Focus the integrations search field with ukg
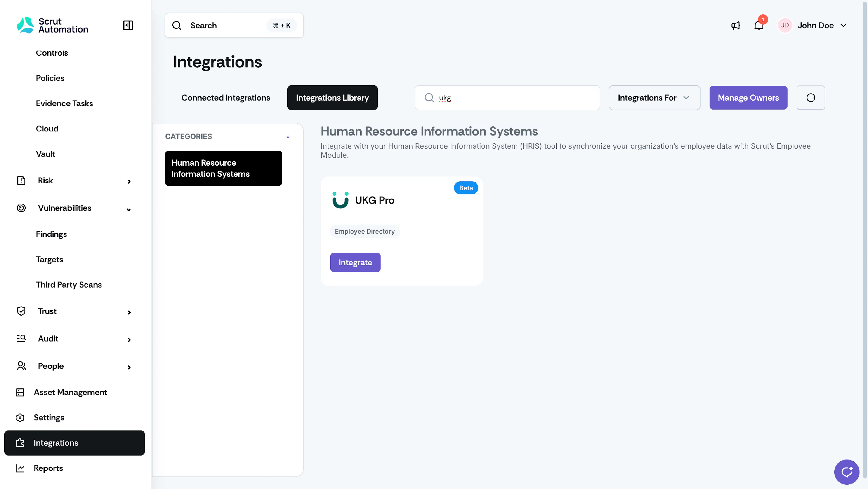Image resolution: width=868 pixels, height=489 pixels. tap(507, 98)
